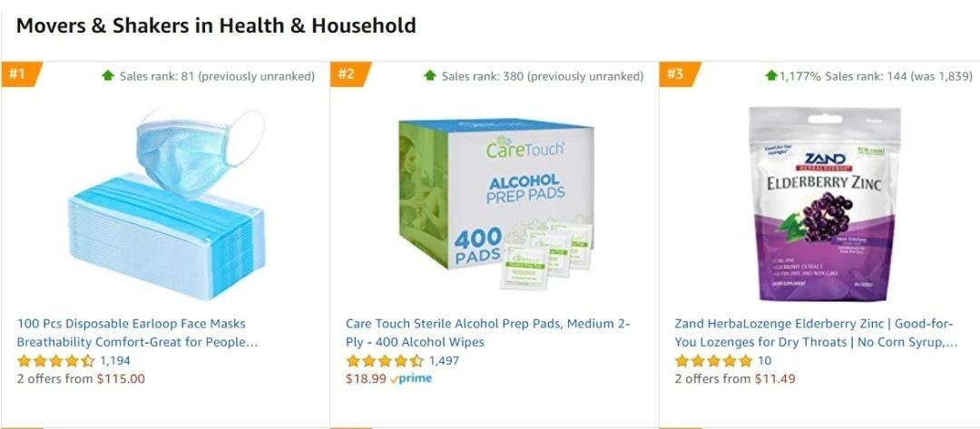Open star rating of alcohol prep pads
This screenshot has height=429, width=980.
385,360
